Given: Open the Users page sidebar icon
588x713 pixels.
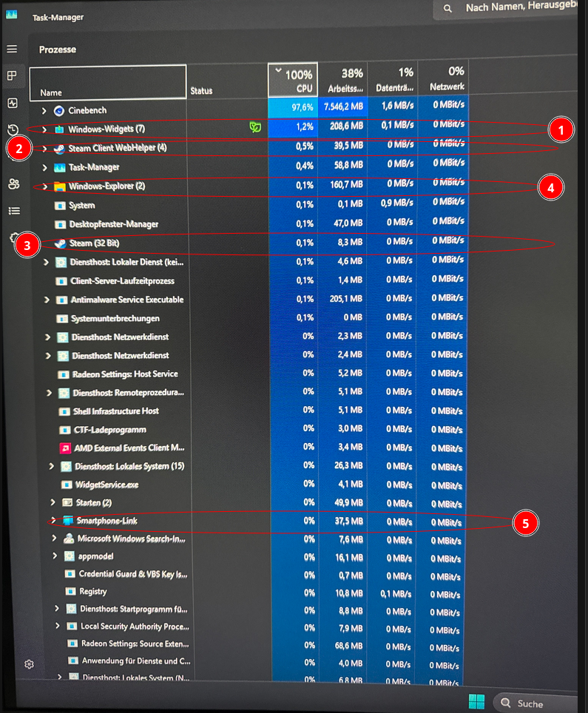Looking at the screenshot, I should [x=13, y=183].
